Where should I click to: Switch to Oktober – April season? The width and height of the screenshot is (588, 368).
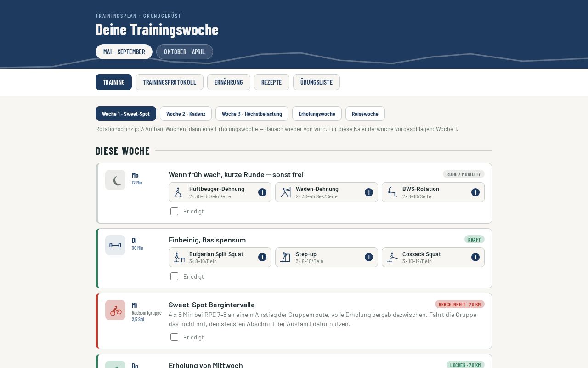tap(185, 52)
